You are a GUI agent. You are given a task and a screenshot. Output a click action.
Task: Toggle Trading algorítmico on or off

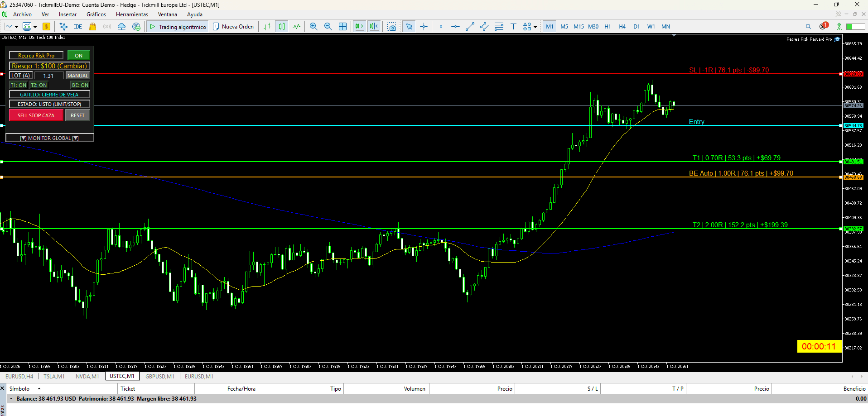(x=178, y=27)
